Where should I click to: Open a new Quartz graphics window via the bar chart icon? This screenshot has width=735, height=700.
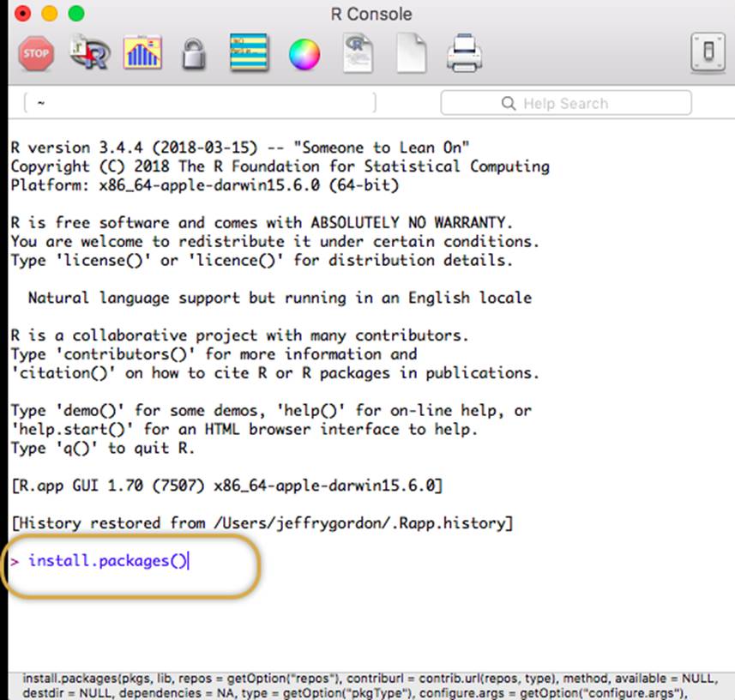(x=142, y=54)
